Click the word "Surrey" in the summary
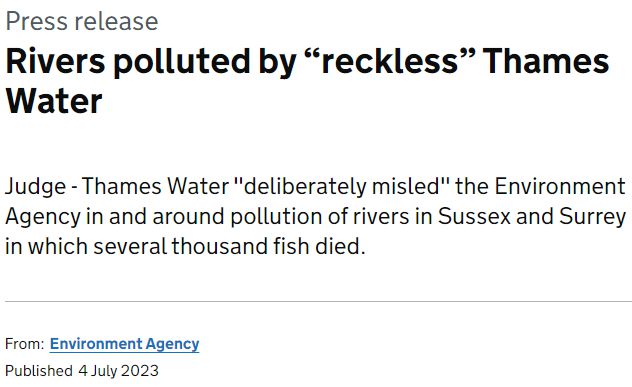This screenshot has width=632, height=387. 592,217
